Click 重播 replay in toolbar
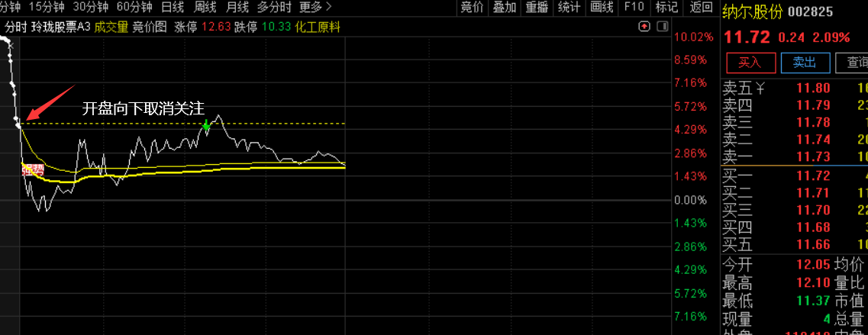868x335 pixels. pos(537,8)
